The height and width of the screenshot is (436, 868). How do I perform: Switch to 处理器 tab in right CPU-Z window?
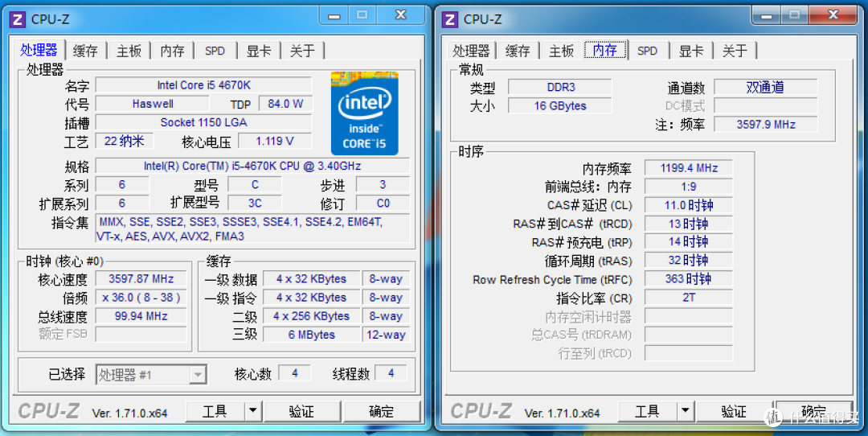[x=471, y=51]
